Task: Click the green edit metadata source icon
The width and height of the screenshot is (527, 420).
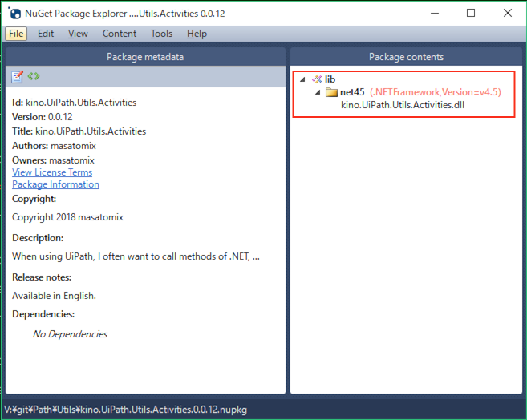Action: coord(34,76)
